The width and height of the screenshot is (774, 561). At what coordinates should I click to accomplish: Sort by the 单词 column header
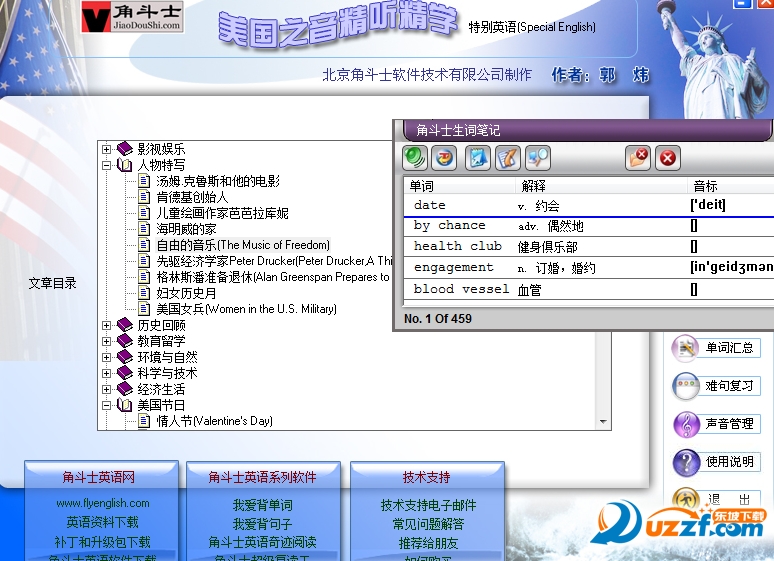[460, 186]
